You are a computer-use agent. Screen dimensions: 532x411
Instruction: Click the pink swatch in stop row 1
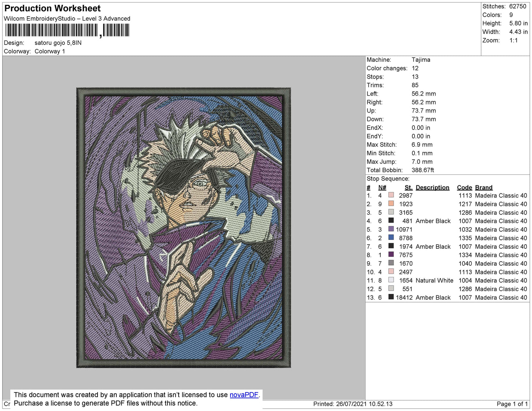click(391, 195)
